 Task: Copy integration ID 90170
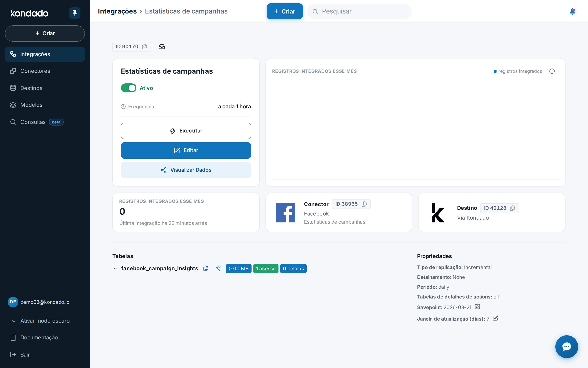click(145, 46)
